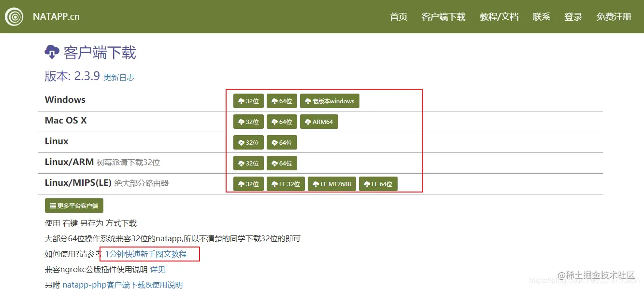
Task: Download the LE 32位 client
Action: click(x=286, y=184)
